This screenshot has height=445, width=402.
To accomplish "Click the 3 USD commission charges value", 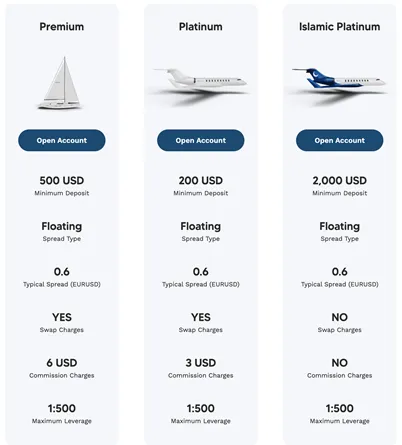I will coord(201,363).
